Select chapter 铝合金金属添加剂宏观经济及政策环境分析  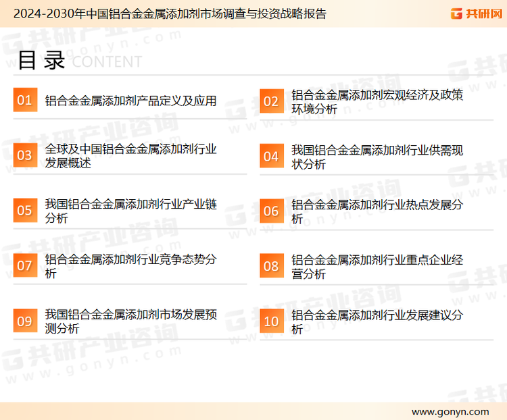click(377, 102)
